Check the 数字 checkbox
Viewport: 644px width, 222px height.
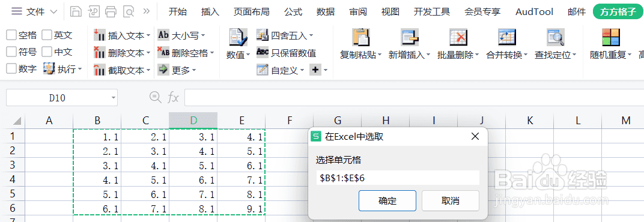tap(11, 68)
